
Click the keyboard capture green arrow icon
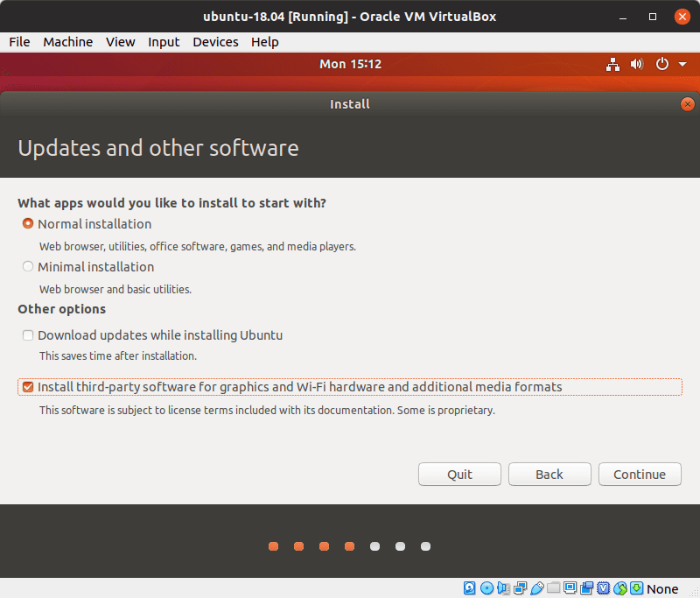[637, 588]
